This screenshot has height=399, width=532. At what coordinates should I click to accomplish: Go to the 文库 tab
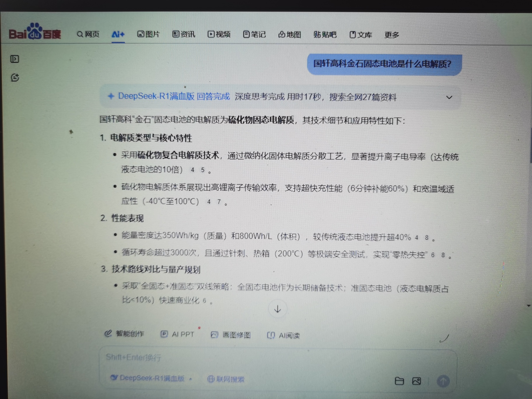pyautogui.click(x=361, y=35)
